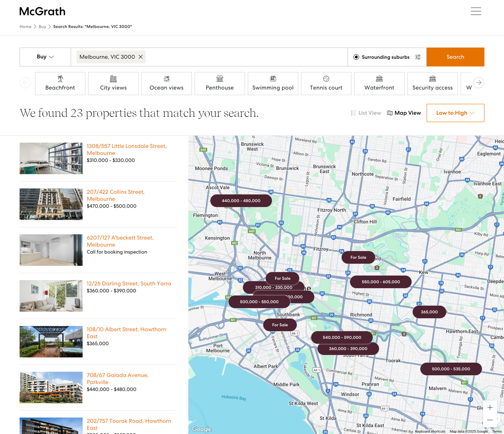Choose the Tennis court feature filter
The width and height of the screenshot is (504, 434).
tap(326, 84)
